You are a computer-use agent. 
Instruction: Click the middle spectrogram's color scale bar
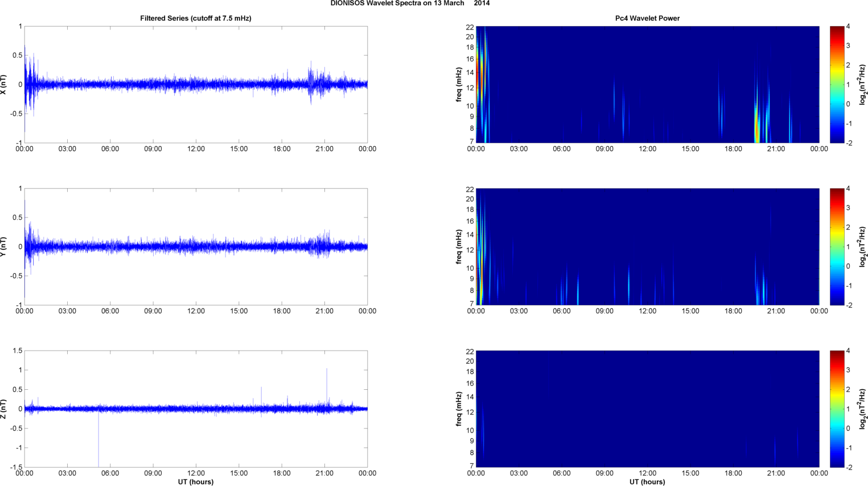(837, 246)
